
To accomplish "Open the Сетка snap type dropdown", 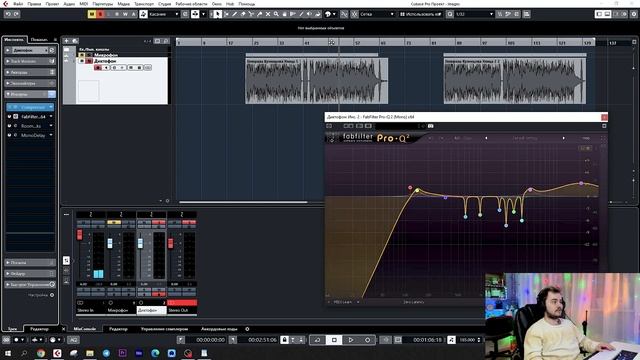I will click(x=377, y=14).
